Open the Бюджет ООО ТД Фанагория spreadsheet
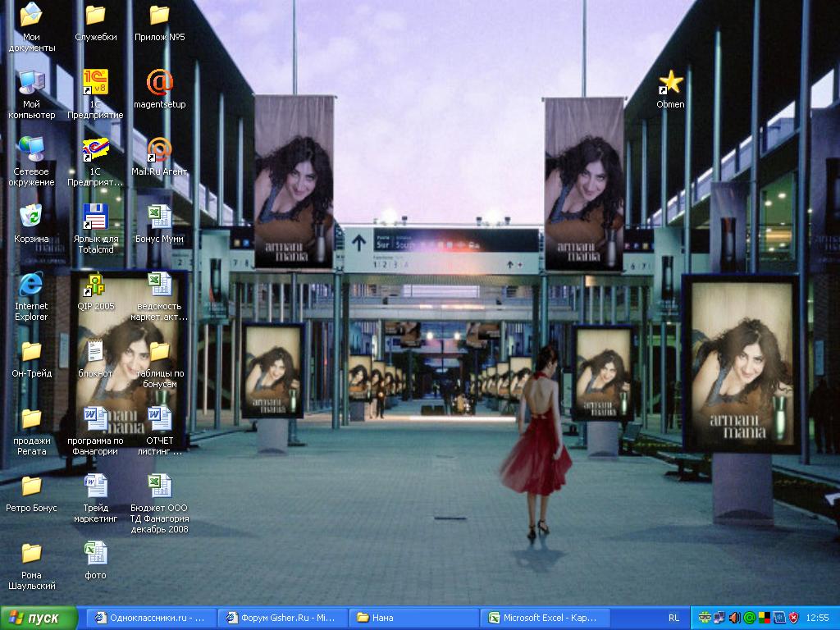This screenshot has height=630, width=840. point(159,486)
